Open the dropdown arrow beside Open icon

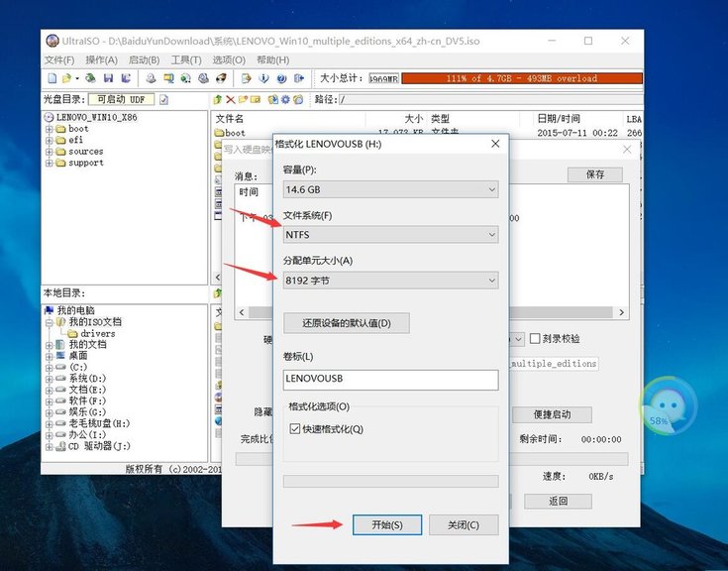(77, 78)
